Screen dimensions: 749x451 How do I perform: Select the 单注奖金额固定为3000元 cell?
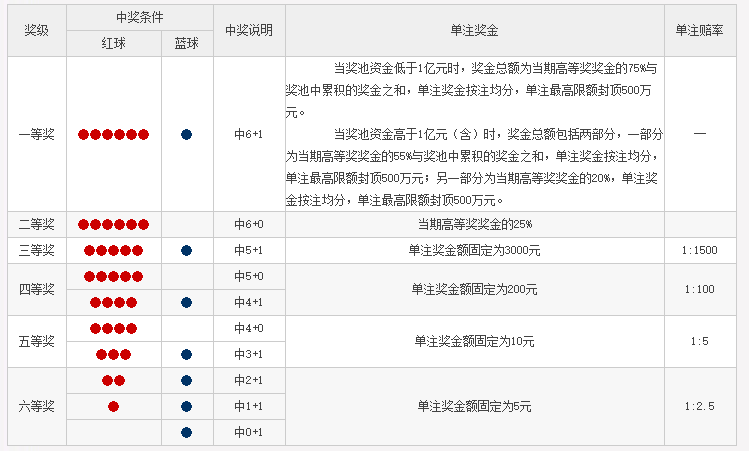474,250
